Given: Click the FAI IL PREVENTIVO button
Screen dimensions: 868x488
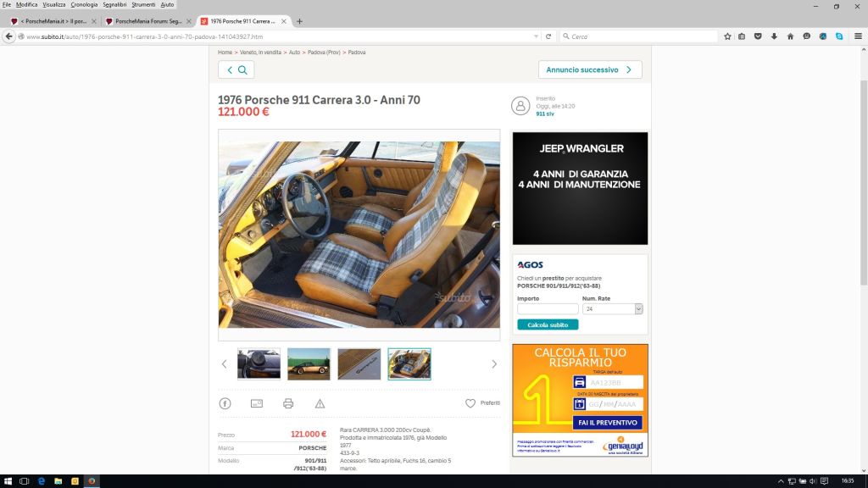Looking at the screenshot, I should pyautogui.click(x=607, y=423).
